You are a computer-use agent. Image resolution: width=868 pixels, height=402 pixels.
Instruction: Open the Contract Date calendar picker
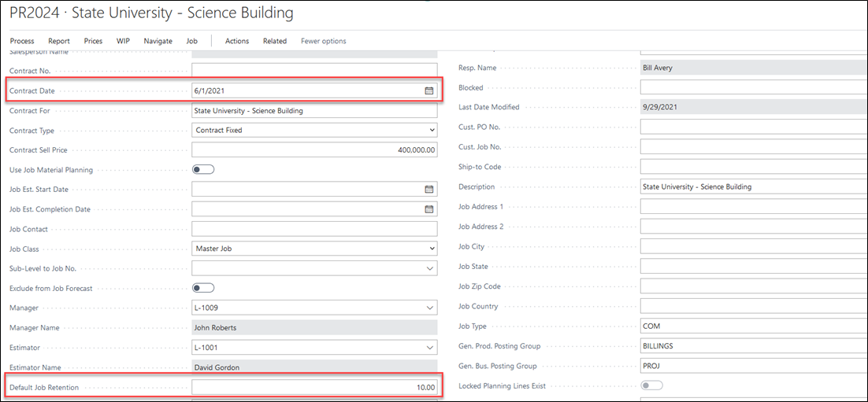[x=429, y=90]
